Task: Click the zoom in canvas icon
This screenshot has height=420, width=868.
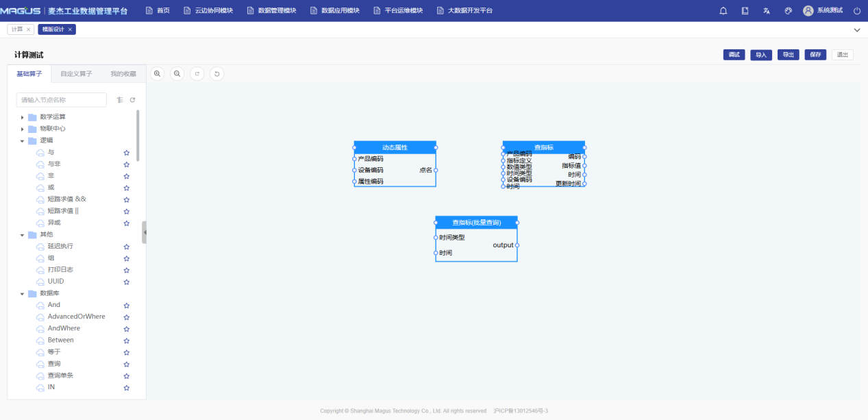Action: pyautogui.click(x=158, y=73)
